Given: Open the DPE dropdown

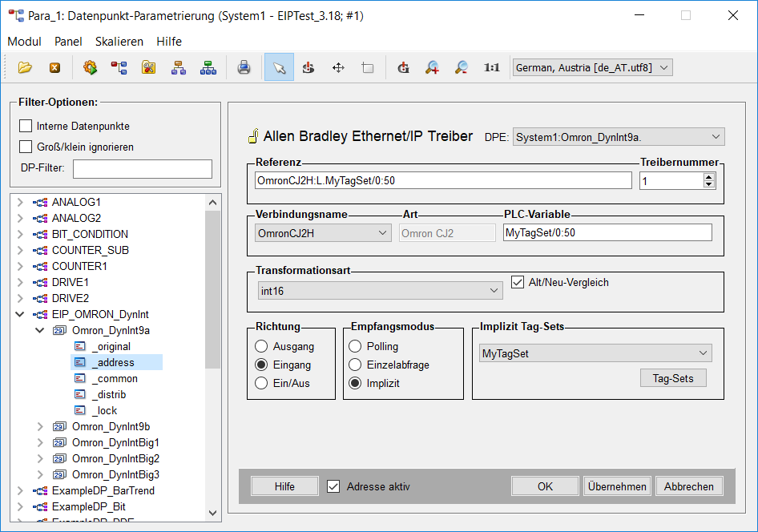Looking at the screenshot, I should (x=619, y=137).
